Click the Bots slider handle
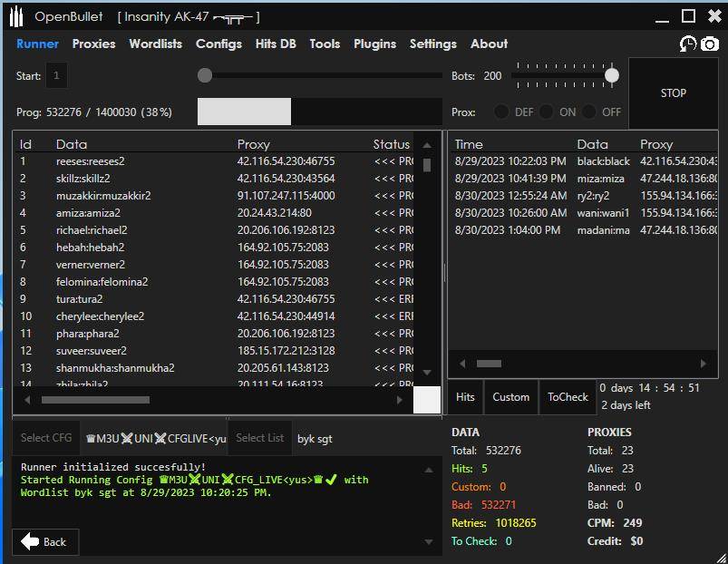This screenshot has width=728, height=564. click(x=612, y=76)
